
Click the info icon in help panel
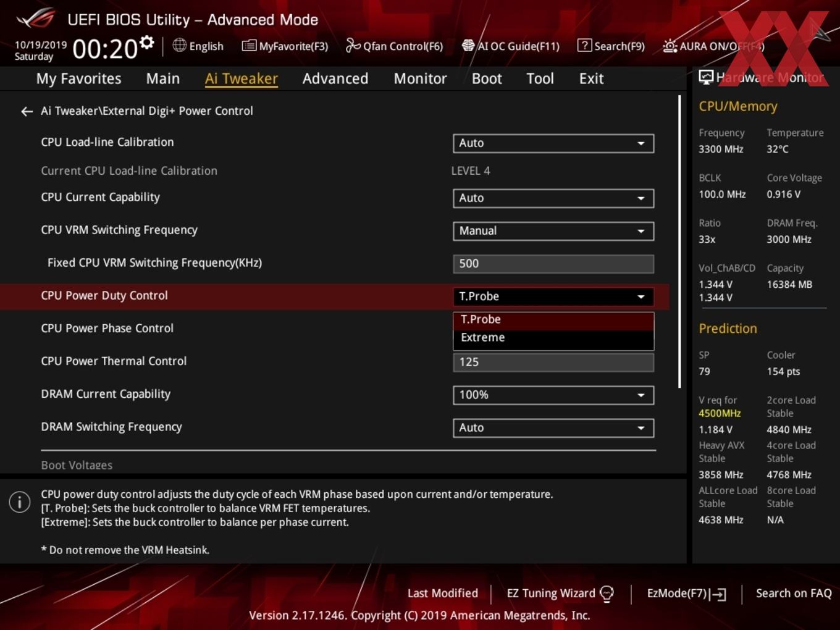[20, 502]
